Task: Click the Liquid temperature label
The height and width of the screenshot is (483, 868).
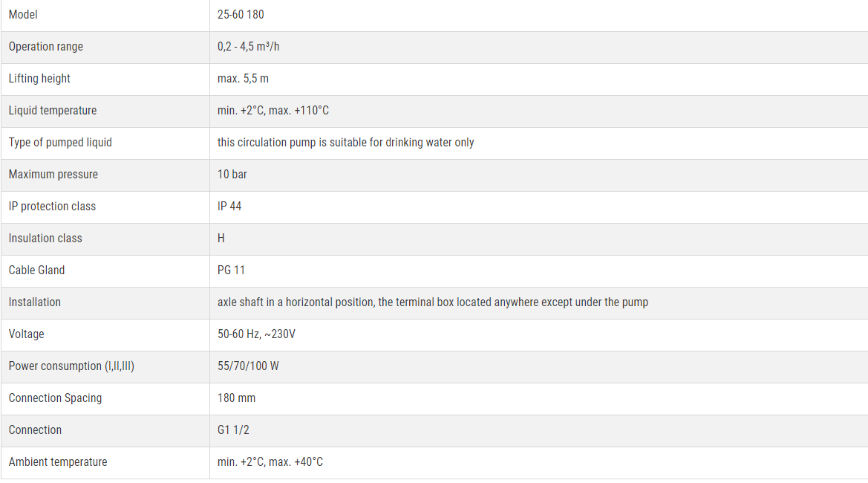Action: (53, 110)
